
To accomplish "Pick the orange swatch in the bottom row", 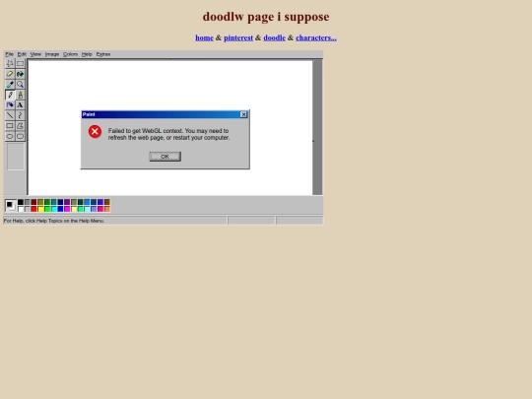I will click(x=106, y=209).
